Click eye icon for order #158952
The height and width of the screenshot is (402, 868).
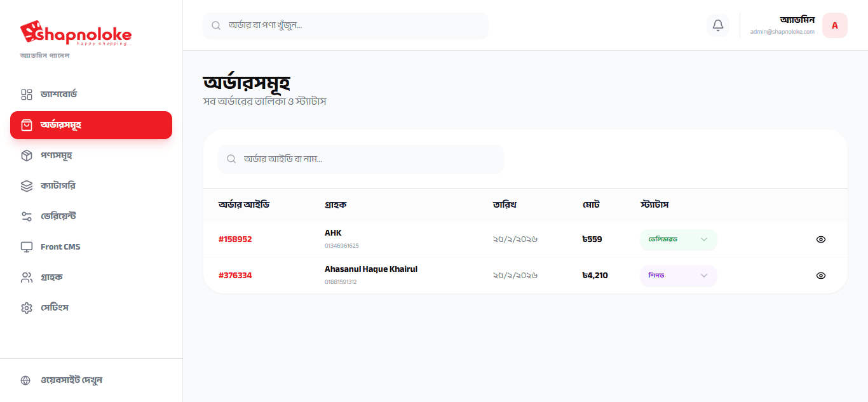pyautogui.click(x=820, y=239)
